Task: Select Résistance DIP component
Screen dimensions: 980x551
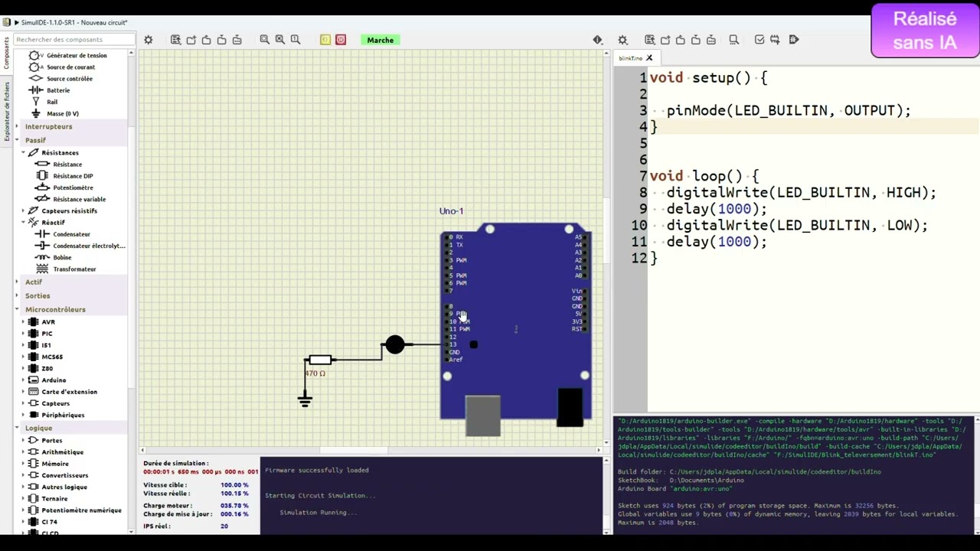Action: tap(73, 176)
